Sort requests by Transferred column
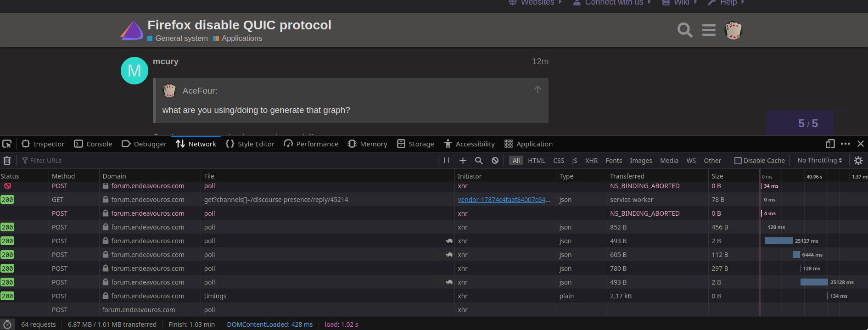Viewport: 868px width, 330px height. [x=657, y=176]
